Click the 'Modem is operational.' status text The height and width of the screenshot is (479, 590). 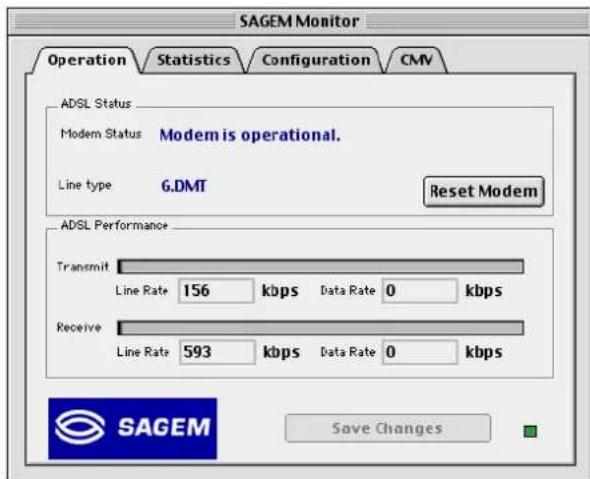click(250, 135)
